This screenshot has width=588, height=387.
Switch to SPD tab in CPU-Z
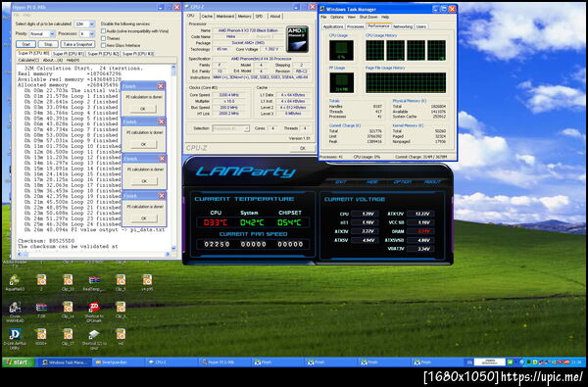[259, 16]
